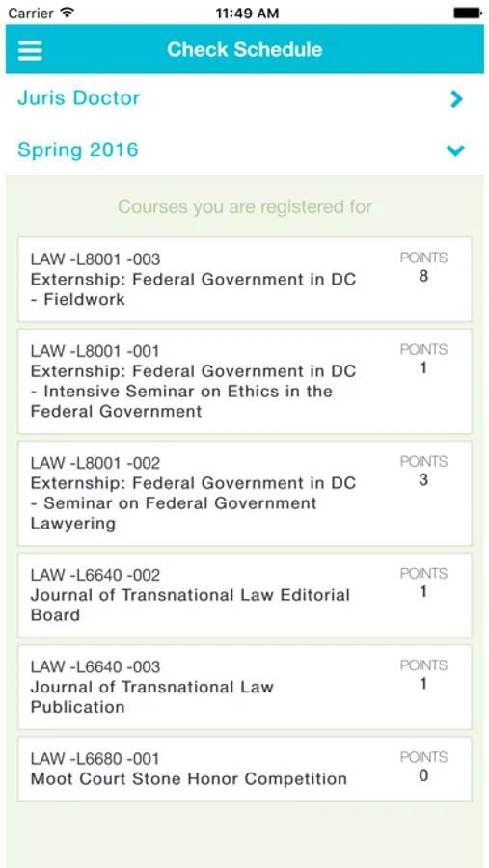Tap the Spring 2016 term label
Screen dimensions: 489x868
pos(78,150)
